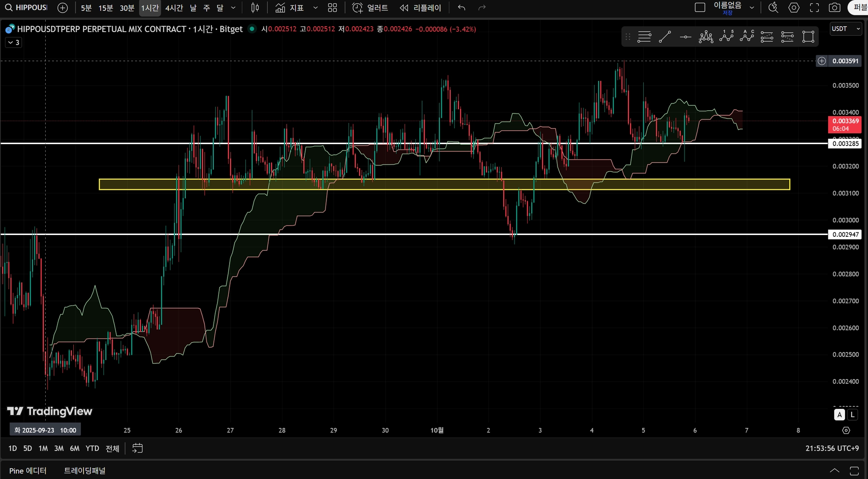Open the candlestick chart type selector
This screenshot has width=868, height=479.
point(255,8)
